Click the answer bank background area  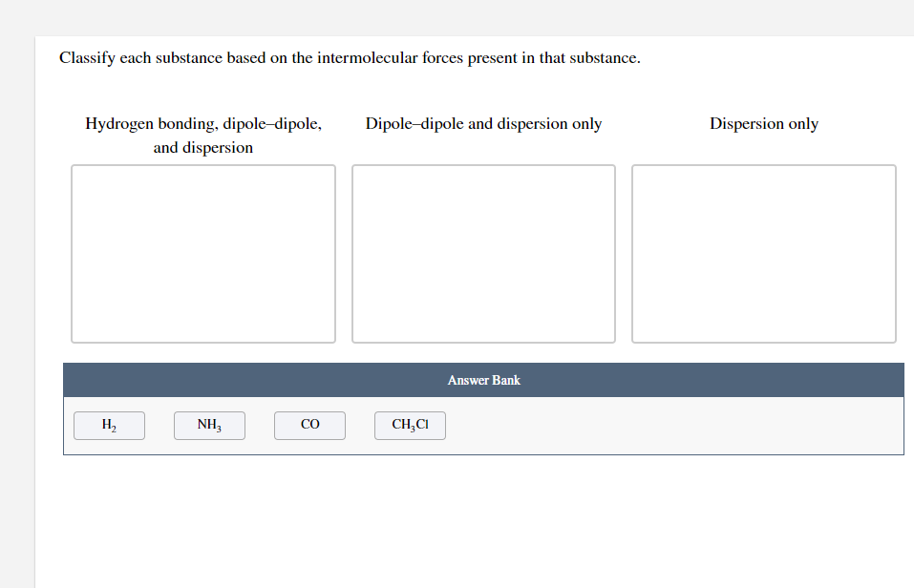tap(669, 425)
